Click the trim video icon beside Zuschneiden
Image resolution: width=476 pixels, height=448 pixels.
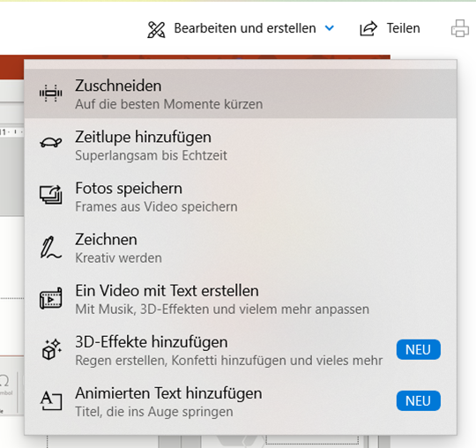pos(51,93)
